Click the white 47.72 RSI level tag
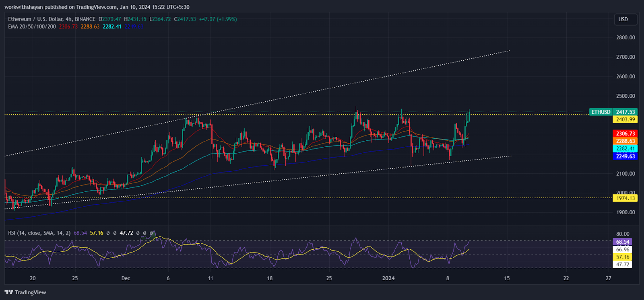Screen dimensions: 644x300 622,265
